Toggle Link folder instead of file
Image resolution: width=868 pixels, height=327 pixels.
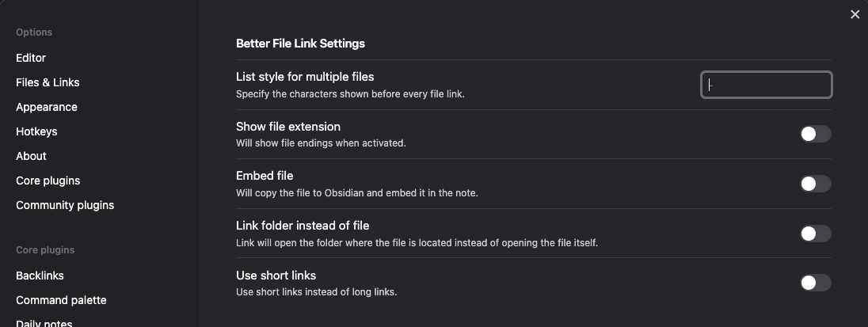815,234
